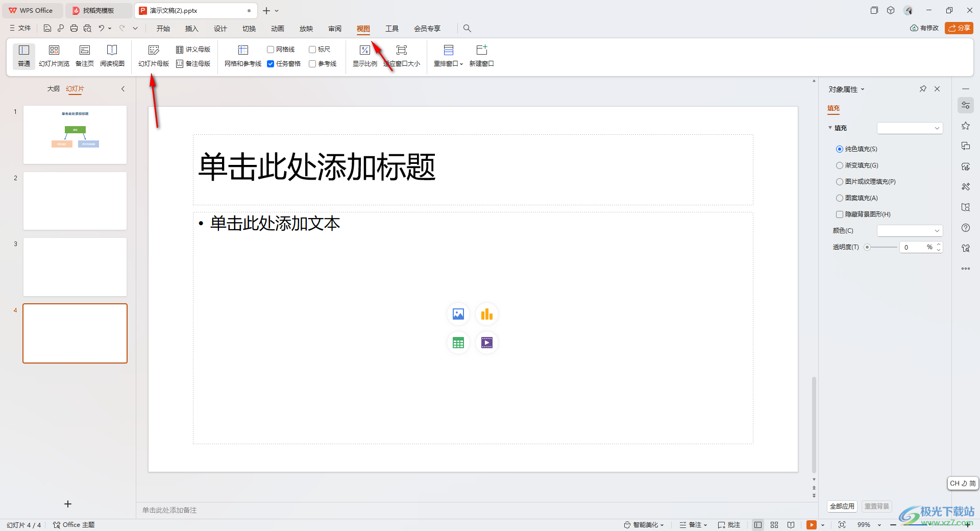Open Grid and Guides settings (网格和参考线)
Viewport: 980px width, 531px height.
(243, 56)
